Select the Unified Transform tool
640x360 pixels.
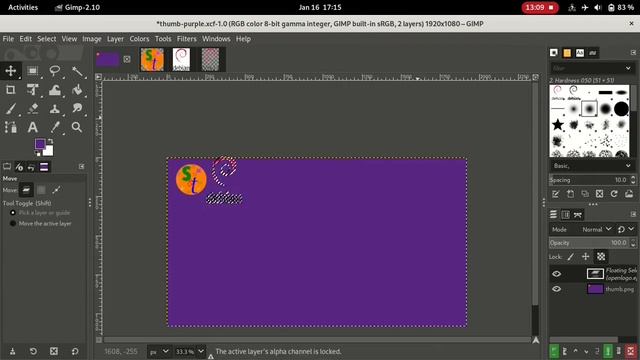[x=33, y=89]
